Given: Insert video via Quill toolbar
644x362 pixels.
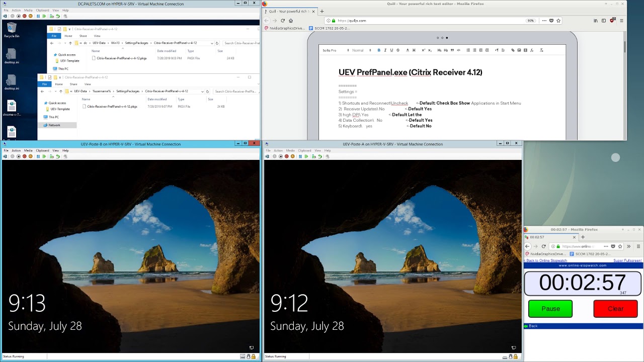Looking at the screenshot, I should (525, 50).
